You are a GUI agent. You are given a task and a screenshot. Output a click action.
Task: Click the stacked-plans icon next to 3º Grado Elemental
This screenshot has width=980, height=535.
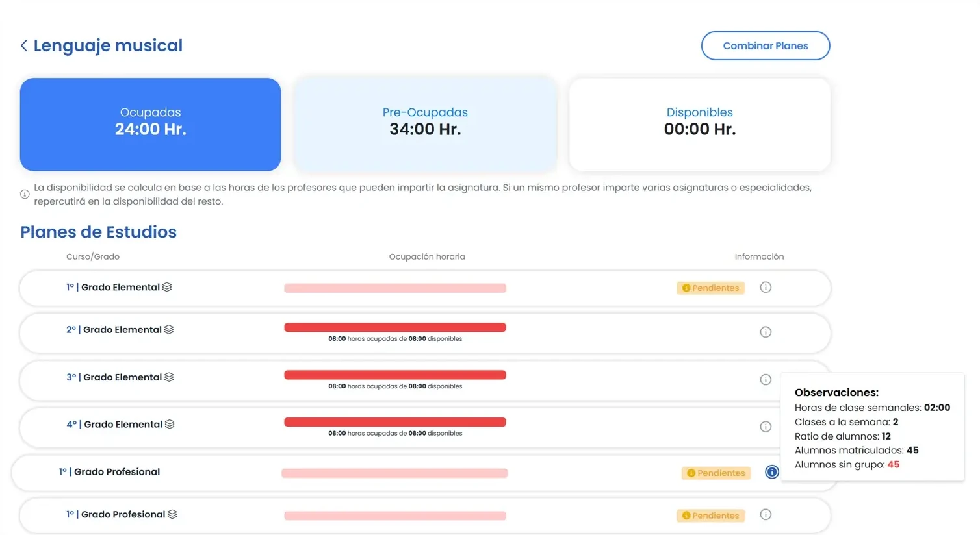[x=170, y=377]
